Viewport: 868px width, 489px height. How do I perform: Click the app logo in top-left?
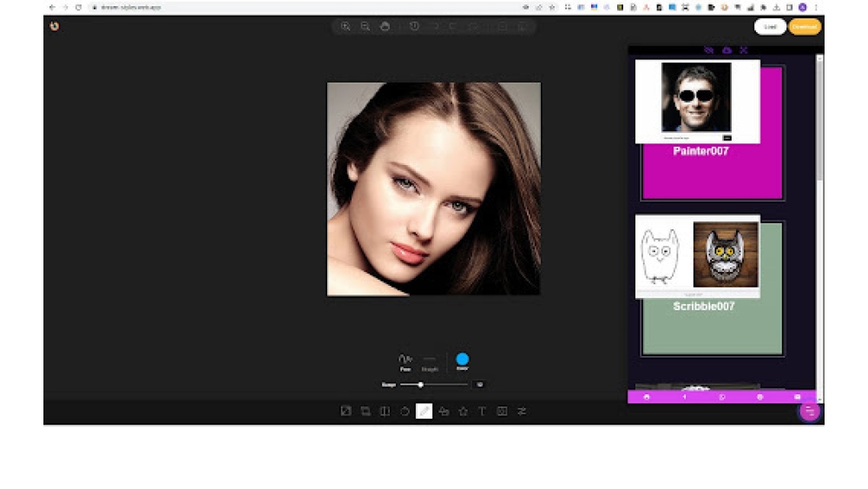click(54, 26)
